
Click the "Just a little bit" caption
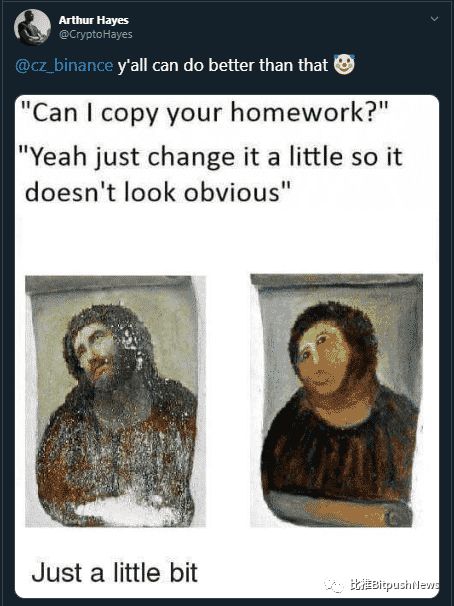(115, 572)
